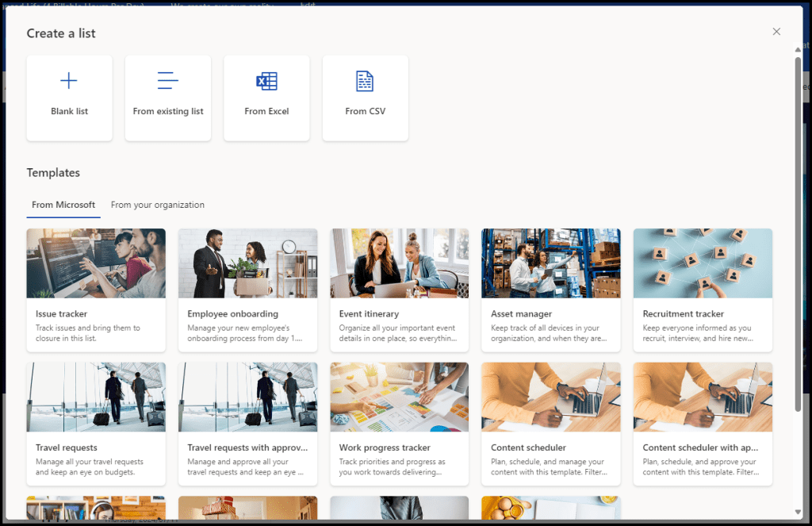Choose the Employee onboarding template
The width and height of the screenshot is (812, 526).
[247, 290]
